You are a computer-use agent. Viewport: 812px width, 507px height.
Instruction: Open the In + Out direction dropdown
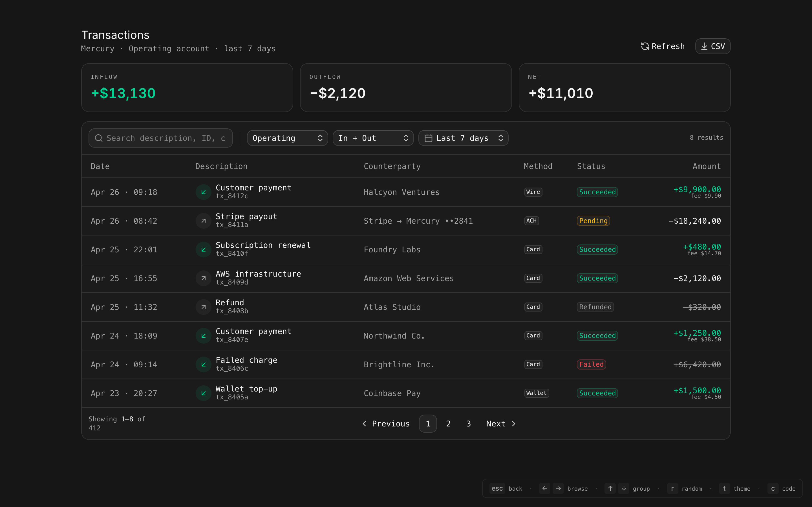pyautogui.click(x=373, y=138)
